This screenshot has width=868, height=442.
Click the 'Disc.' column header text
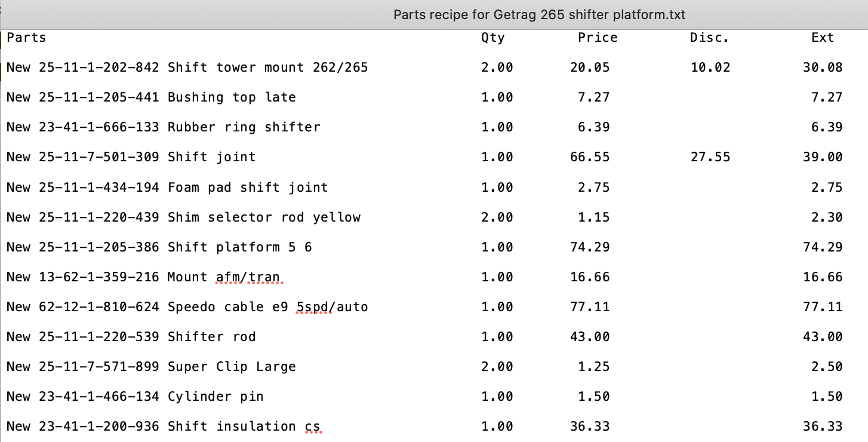[x=709, y=38]
